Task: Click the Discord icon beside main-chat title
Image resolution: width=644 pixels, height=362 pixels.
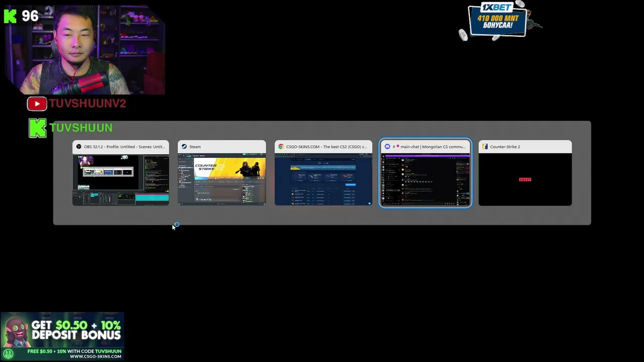Action: tap(387, 147)
